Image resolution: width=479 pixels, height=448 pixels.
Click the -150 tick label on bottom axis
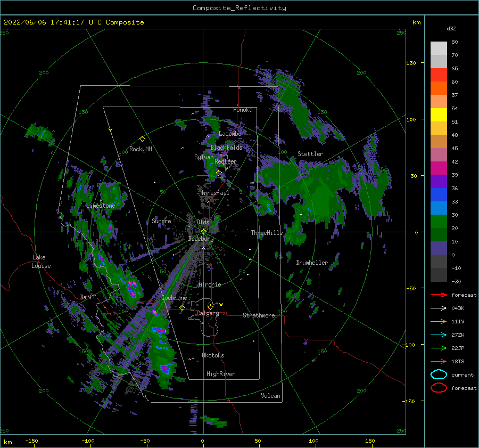[x=31, y=441]
